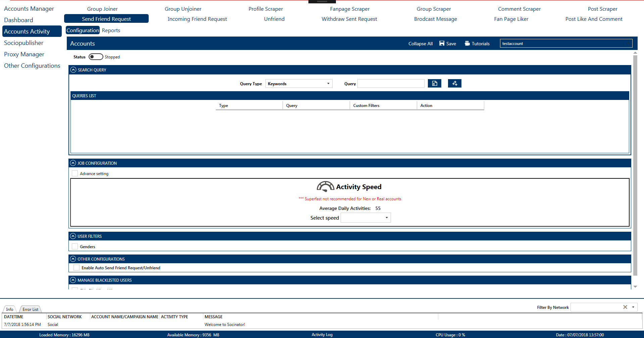Screen dimensions: 644x338
Task: Click the SOCIAL NETWORK log column header
Action: point(64,317)
